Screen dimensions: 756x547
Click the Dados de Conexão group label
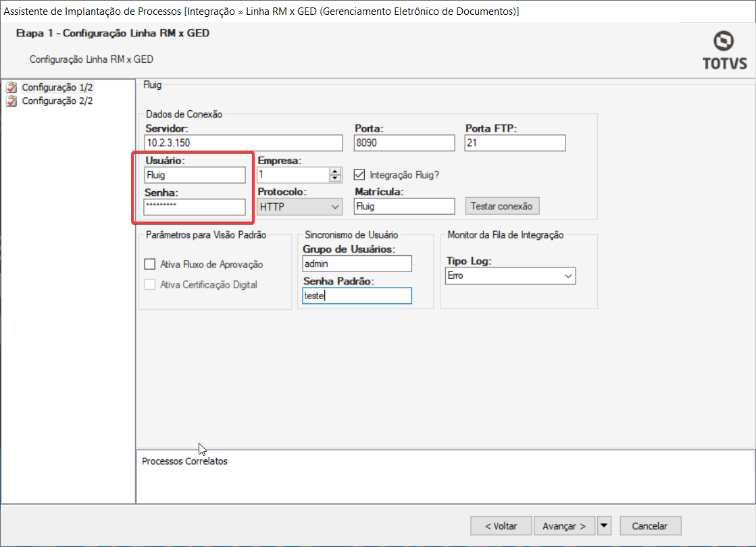(184, 114)
